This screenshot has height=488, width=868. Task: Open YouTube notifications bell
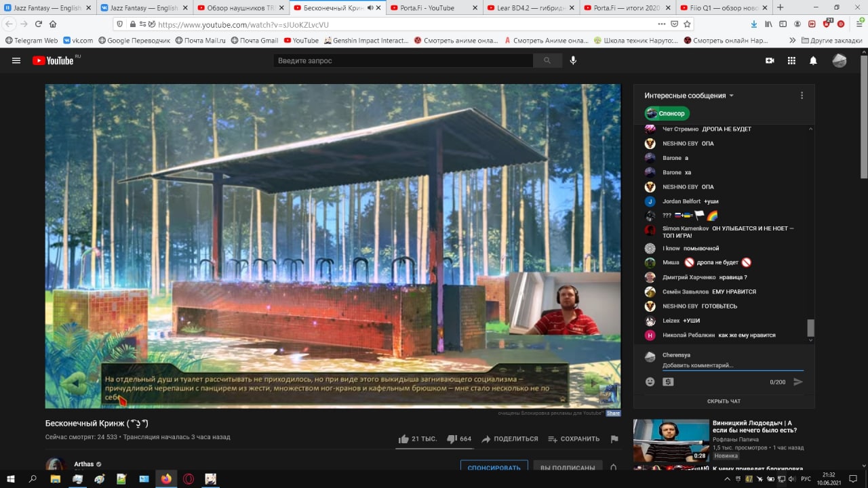pos(813,60)
